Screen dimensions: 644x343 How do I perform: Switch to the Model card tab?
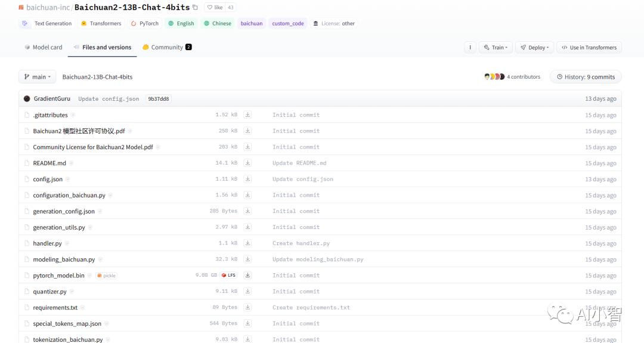click(44, 47)
